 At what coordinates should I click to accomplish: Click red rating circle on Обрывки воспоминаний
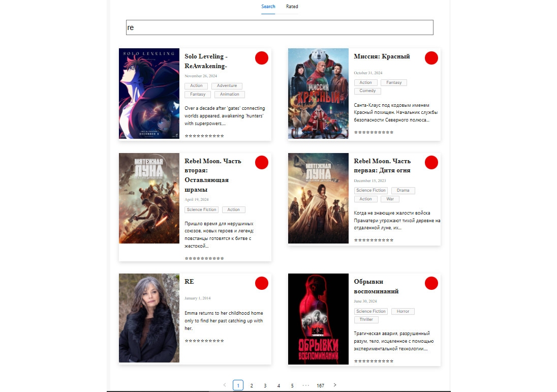point(431,283)
